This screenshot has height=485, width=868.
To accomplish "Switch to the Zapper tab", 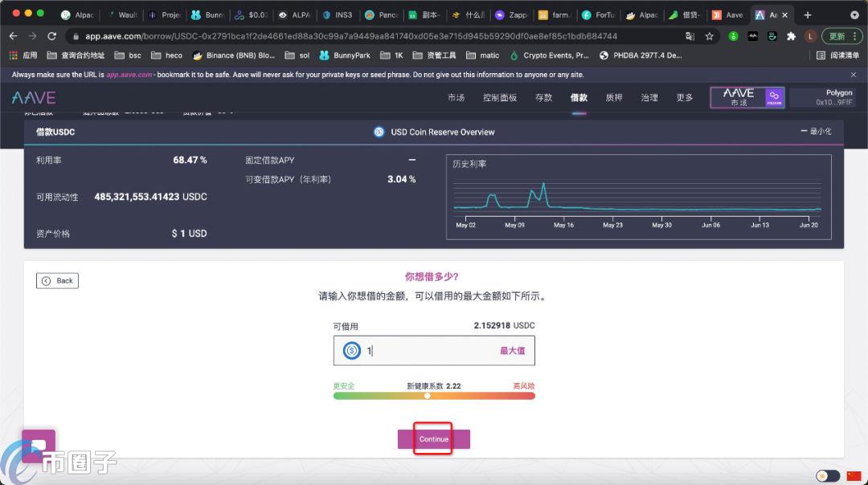I will click(x=512, y=15).
